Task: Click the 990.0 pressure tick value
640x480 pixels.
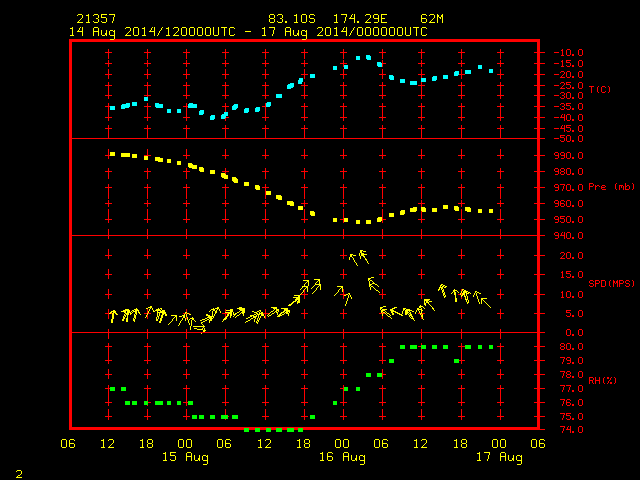Action: click(x=568, y=156)
